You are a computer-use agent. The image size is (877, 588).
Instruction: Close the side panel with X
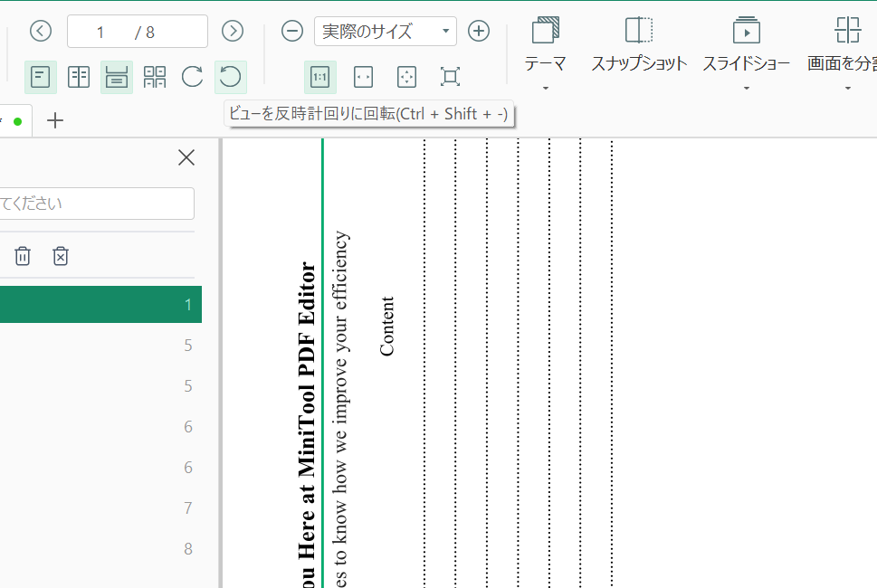tap(186, 157)
